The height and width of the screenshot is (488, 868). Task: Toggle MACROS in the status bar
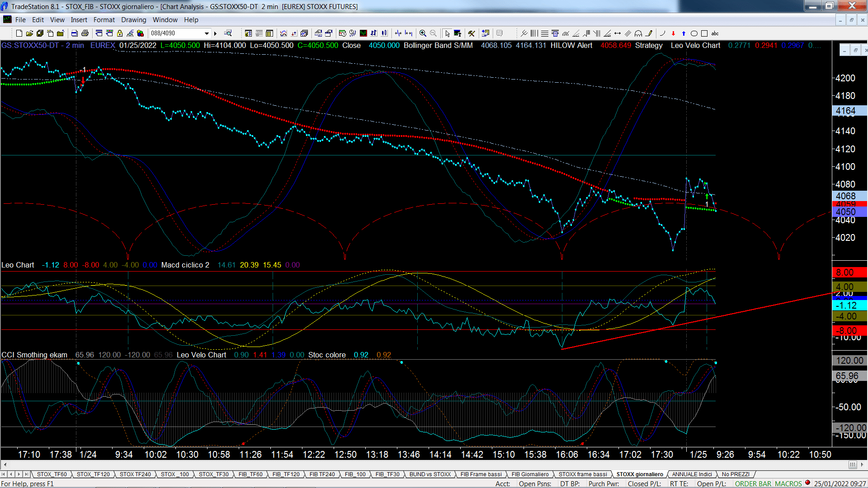coord(788,484)
